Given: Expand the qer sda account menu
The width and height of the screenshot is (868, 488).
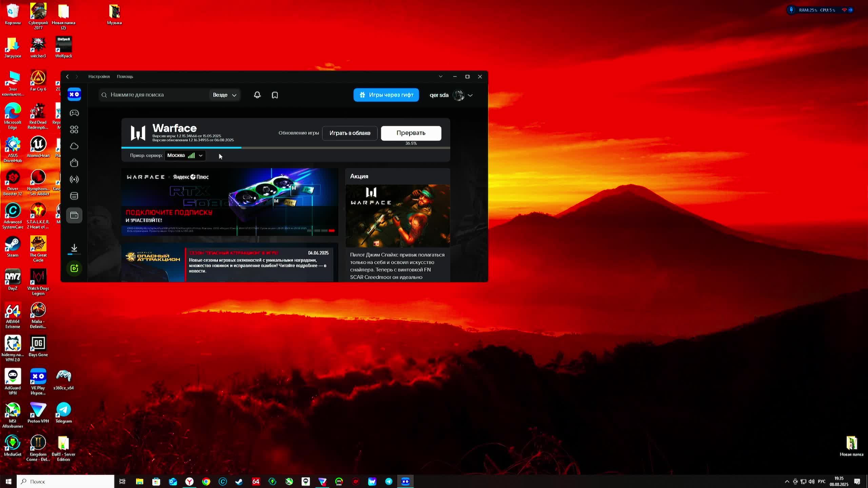Looking at the screenshot, I should 470,95.
